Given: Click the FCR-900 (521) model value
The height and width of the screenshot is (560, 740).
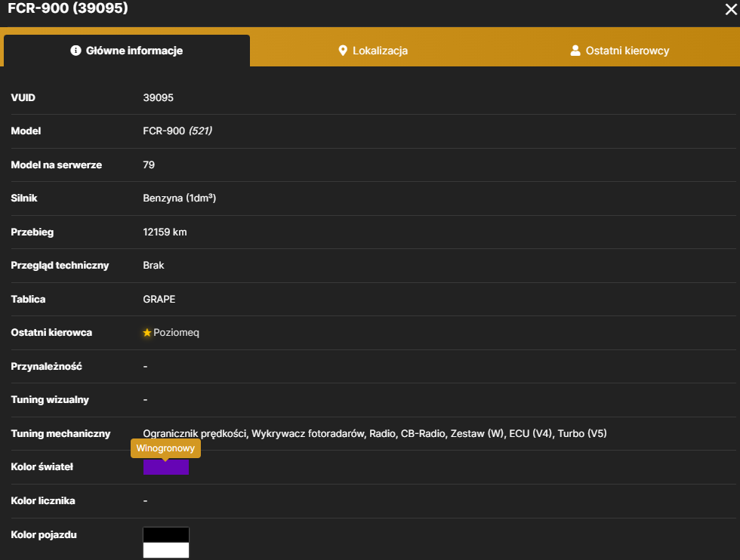Looking at the screenshot, I should coord(177,131).
